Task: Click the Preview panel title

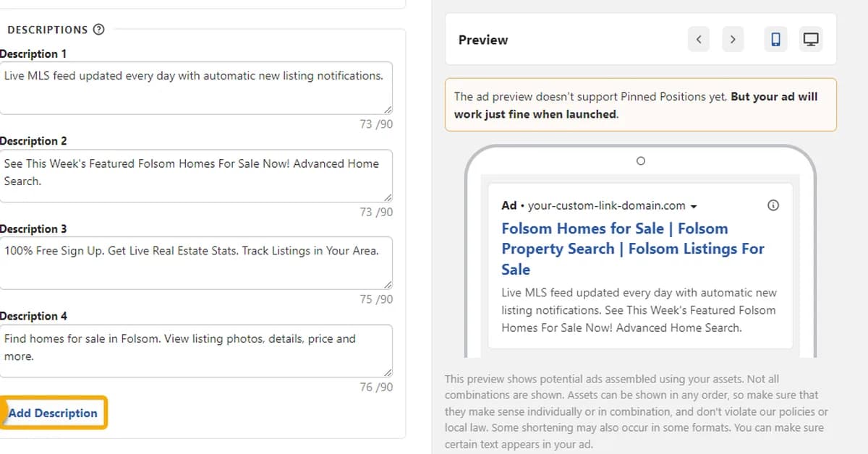Action: (x=483, y=40)
